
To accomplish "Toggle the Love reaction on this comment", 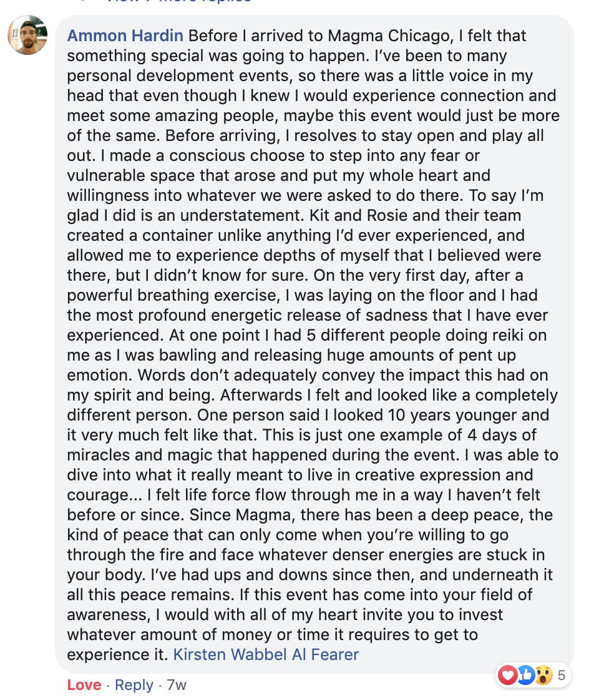I will (84, 685).
